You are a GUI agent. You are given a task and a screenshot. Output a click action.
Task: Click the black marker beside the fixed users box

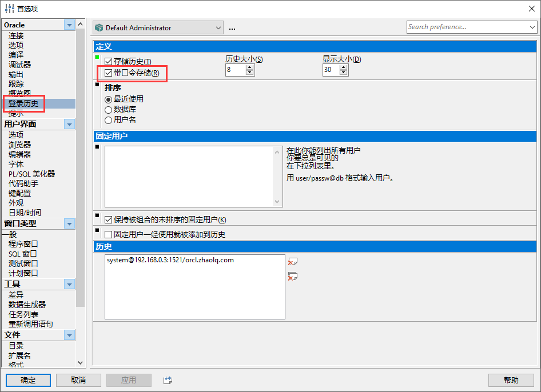click(x=97, y=147)
